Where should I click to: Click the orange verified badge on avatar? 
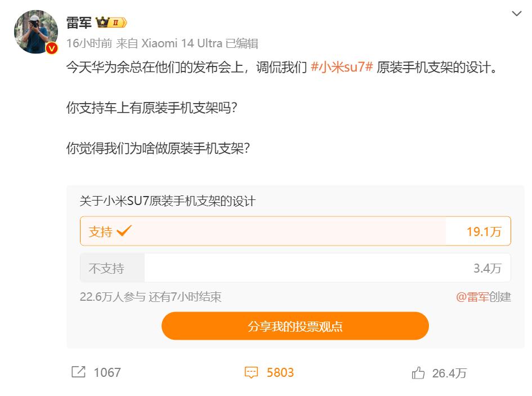pos(51,48)
